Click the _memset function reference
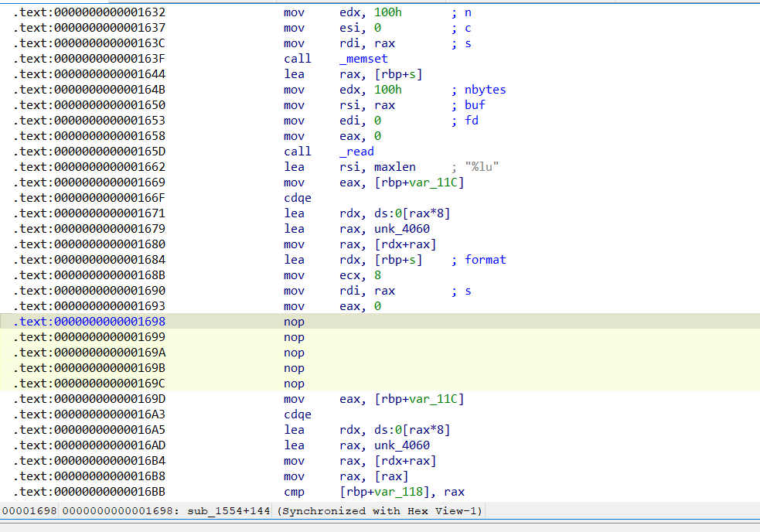Screen dimensions: 760x532 coord(363,59)
